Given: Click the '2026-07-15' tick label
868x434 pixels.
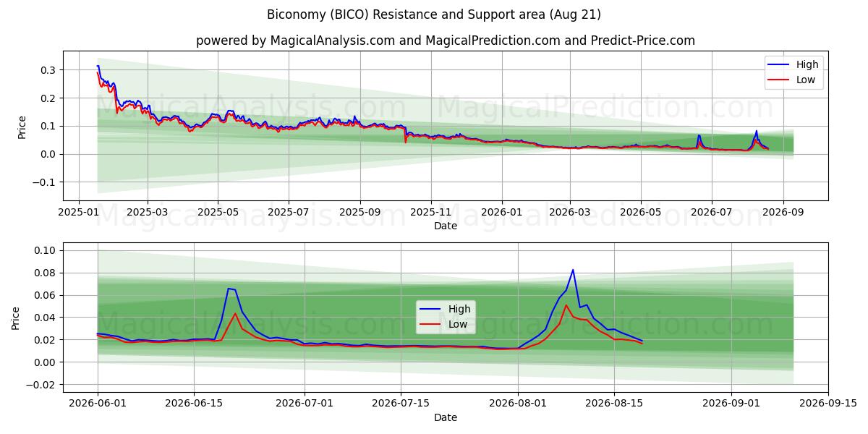Looking at the screenshot, I should (x=400, y=404).
